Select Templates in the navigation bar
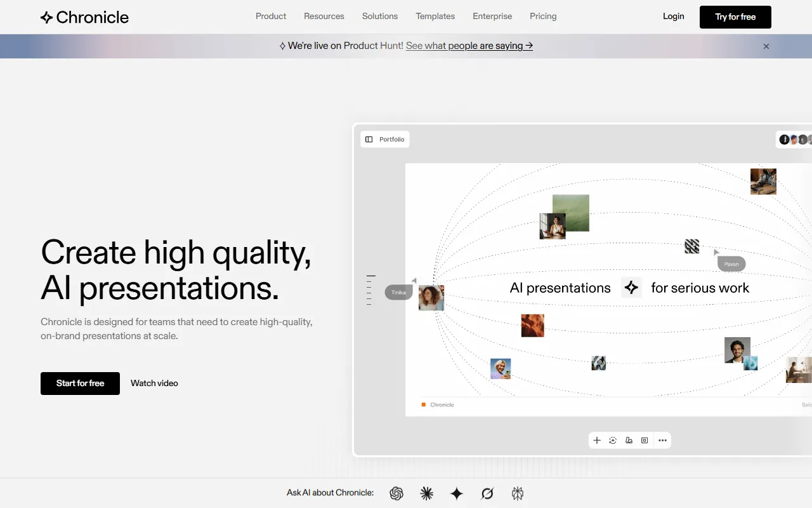 435,16
